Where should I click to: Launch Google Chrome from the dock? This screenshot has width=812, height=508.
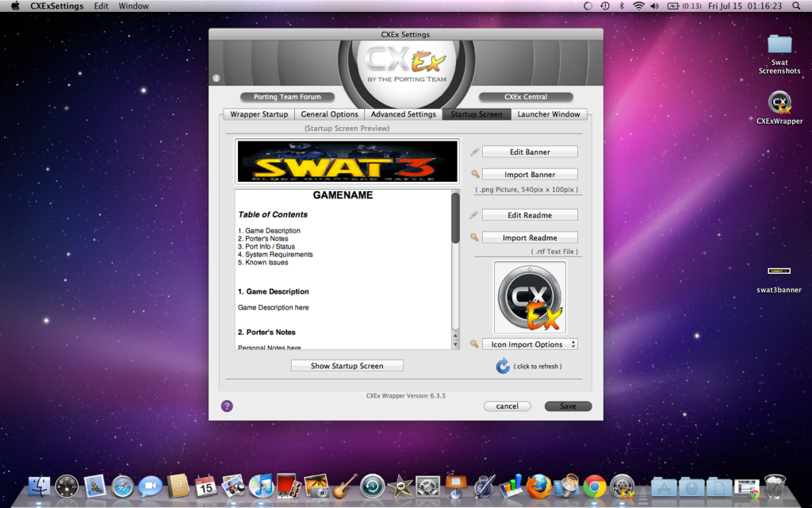coord(595,487)
